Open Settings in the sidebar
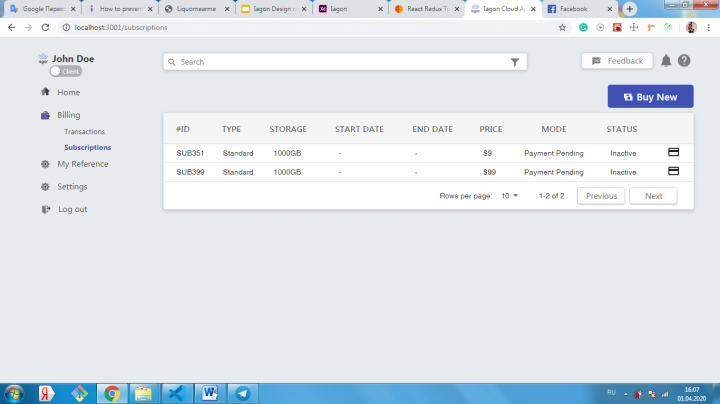The width and height of the screenshot is (720, 404). [72, 186]
